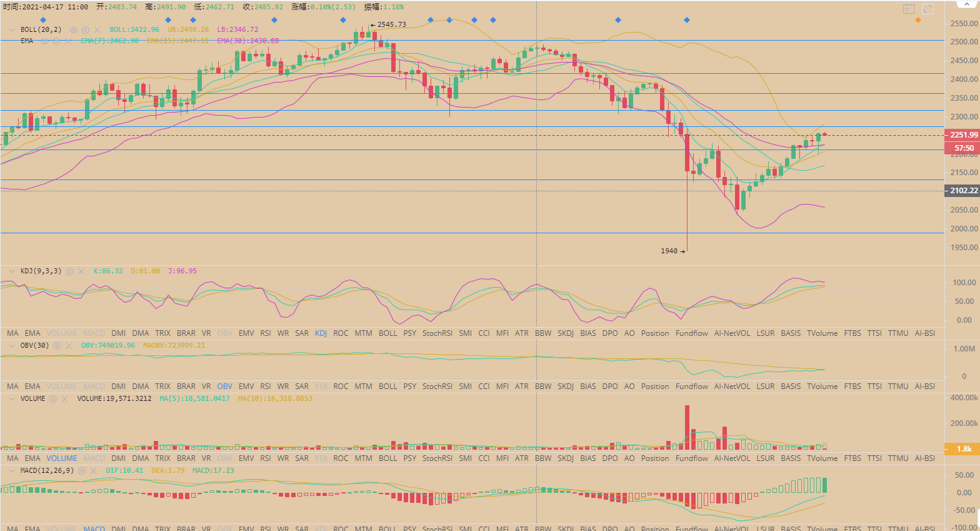Click the LB:2346.72 lower band value
The image size is (980, 531).
tap(237, 29)
